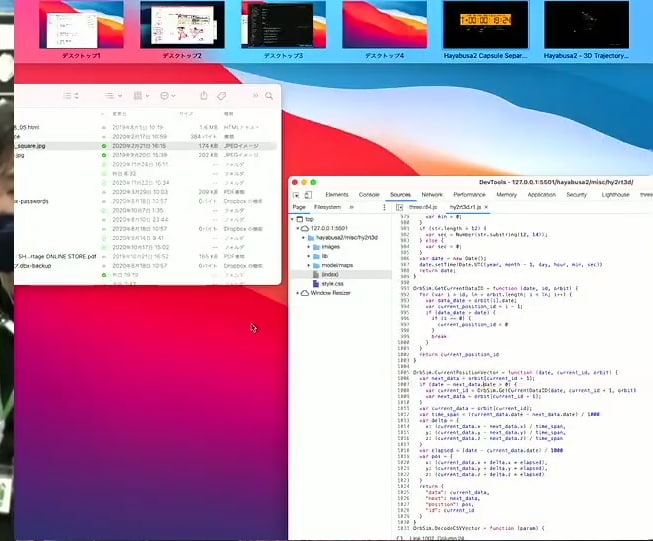Screen dimensions: 653x541
Task: Open the Network tab in DevTools
Action: [x=432, y=194]
